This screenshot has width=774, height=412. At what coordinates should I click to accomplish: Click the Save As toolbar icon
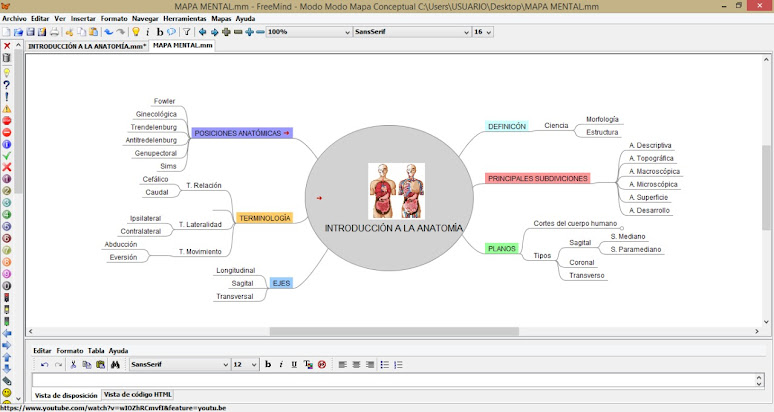coord(42,32)
